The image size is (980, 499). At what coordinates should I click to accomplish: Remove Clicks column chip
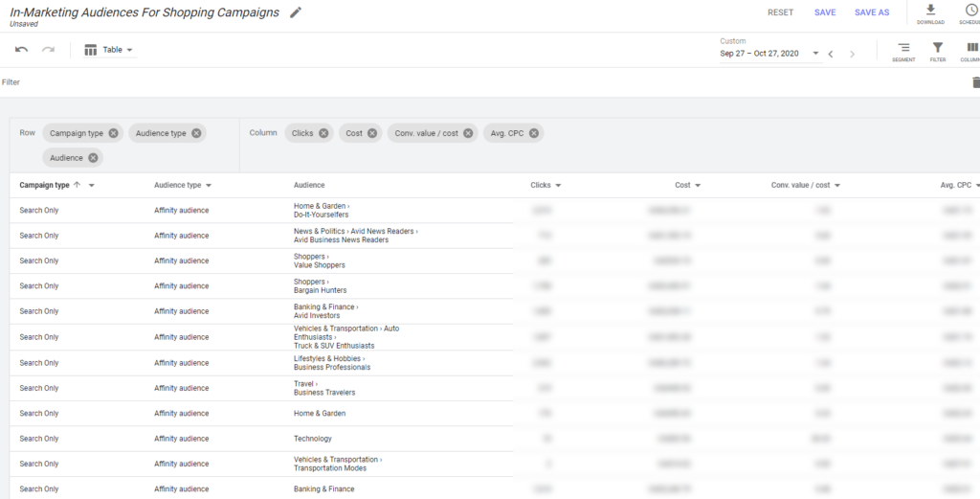pos(323,133)
